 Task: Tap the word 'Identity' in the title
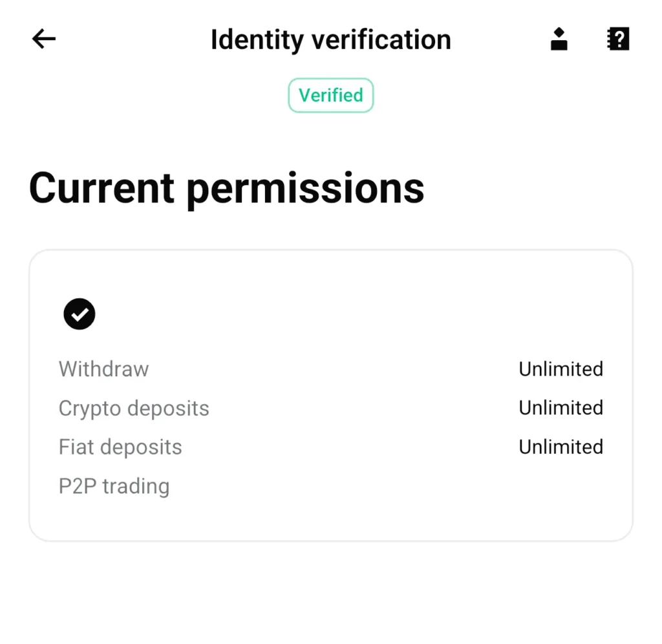257,40
